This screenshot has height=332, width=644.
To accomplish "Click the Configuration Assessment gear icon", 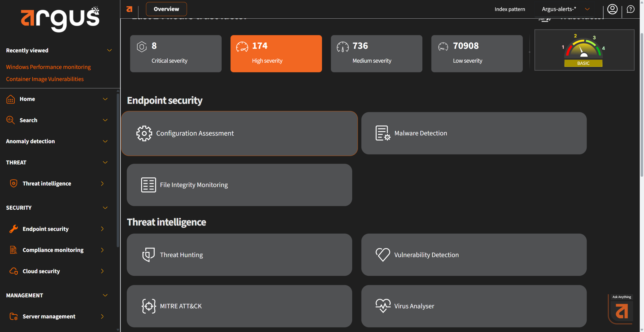I will coord(144,133).
